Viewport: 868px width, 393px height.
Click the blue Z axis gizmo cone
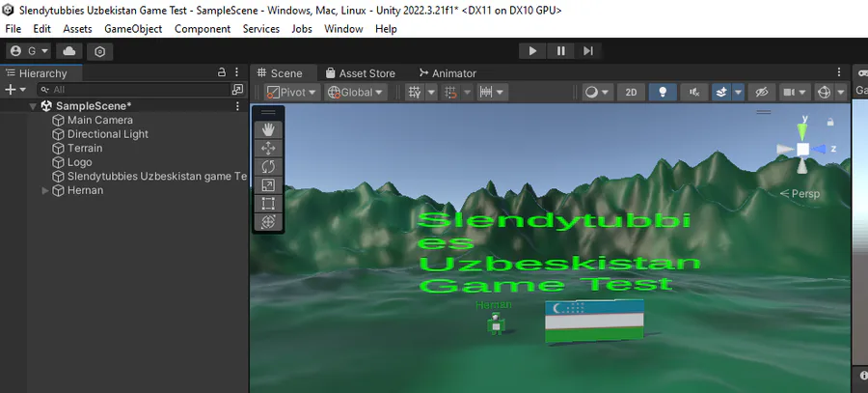(x=819, y=149)
